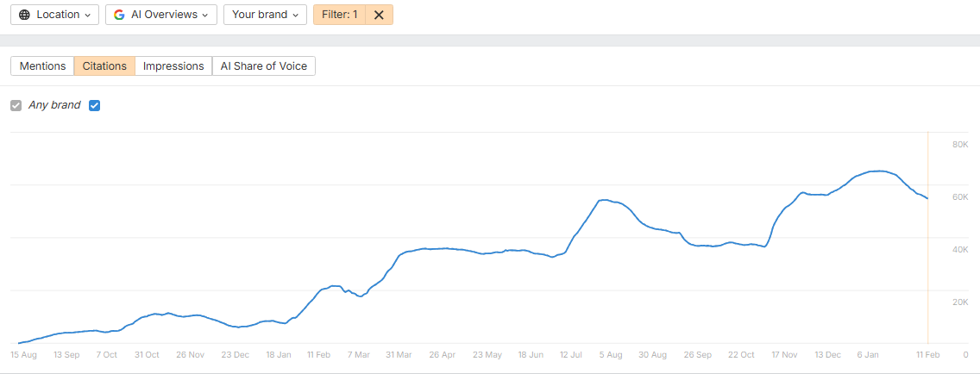Click the 18 Jan axis label
The width and height of the screenshot is (980, 374).
pyautogui.click(x=279, y=355)
